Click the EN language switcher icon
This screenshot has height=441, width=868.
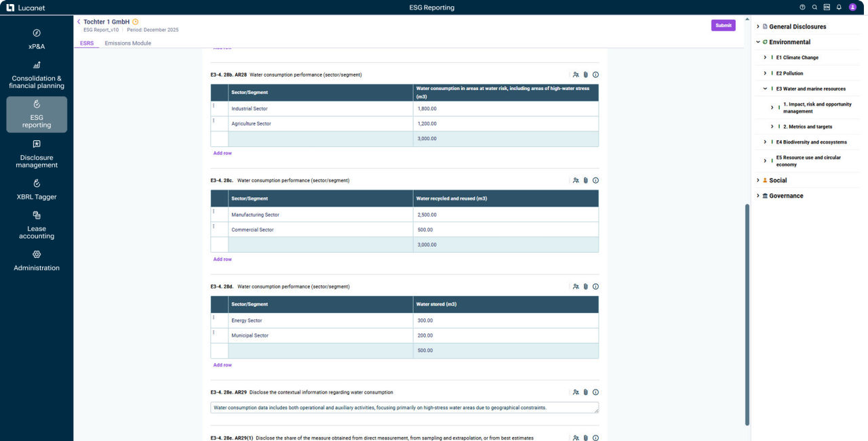point(827,7)
